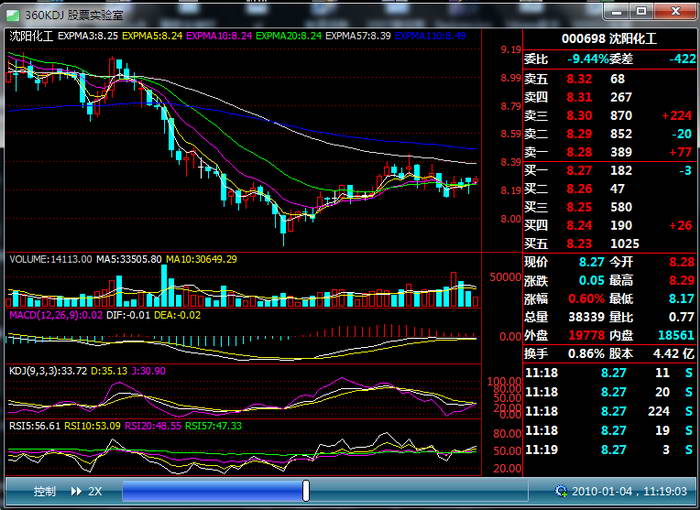Click the 买五 volume 1025
This screenshot has height=510, width=700.
[x=625, y=244]
